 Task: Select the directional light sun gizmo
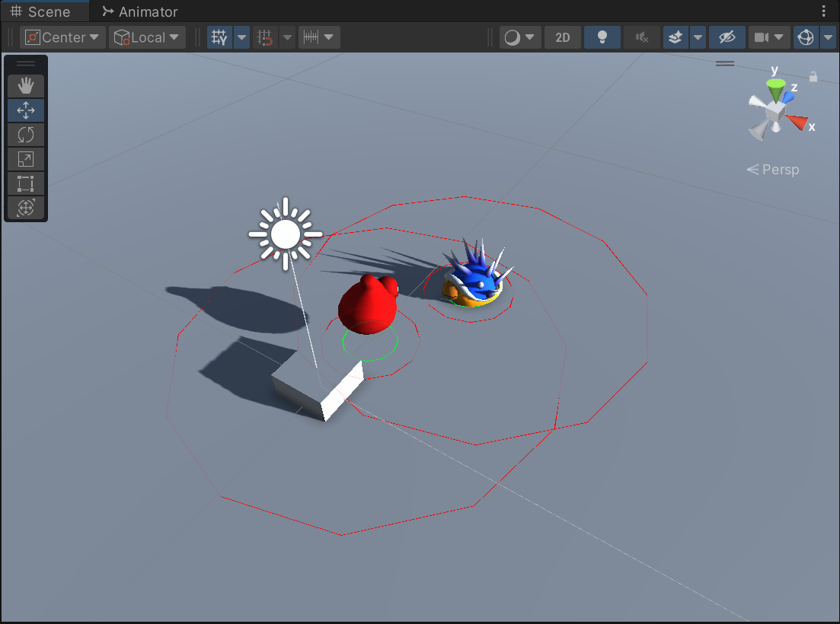(286, 234)
